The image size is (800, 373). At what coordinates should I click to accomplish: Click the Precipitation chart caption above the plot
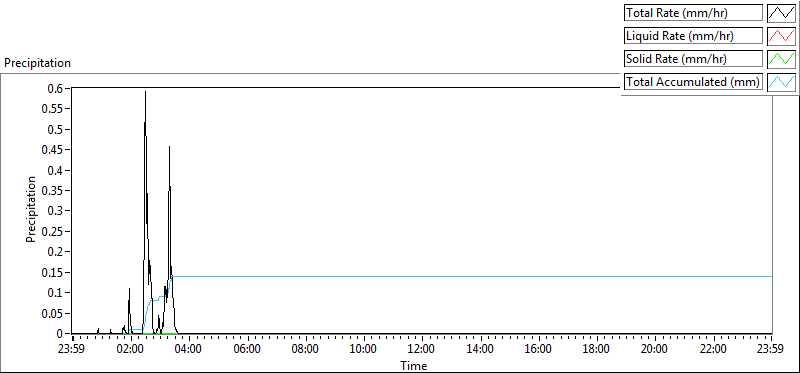click(37, 63)
